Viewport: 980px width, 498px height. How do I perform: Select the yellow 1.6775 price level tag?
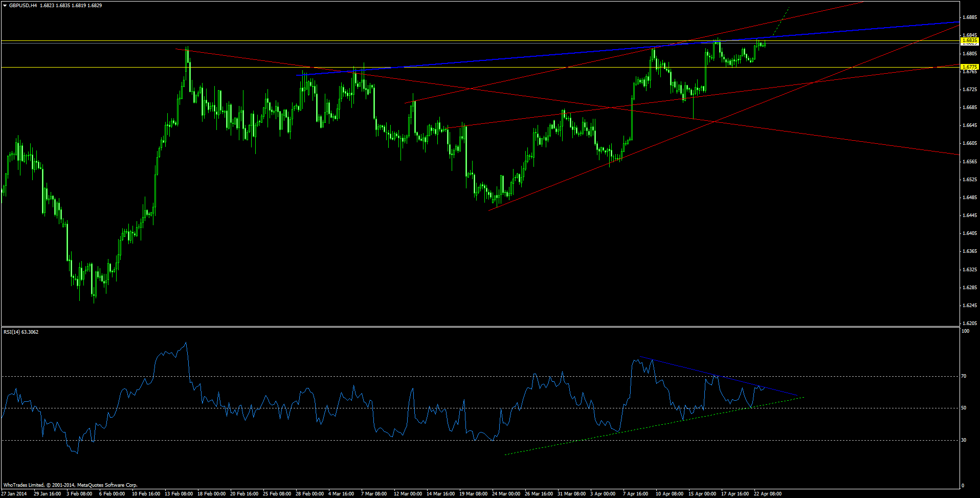[969, 67]
